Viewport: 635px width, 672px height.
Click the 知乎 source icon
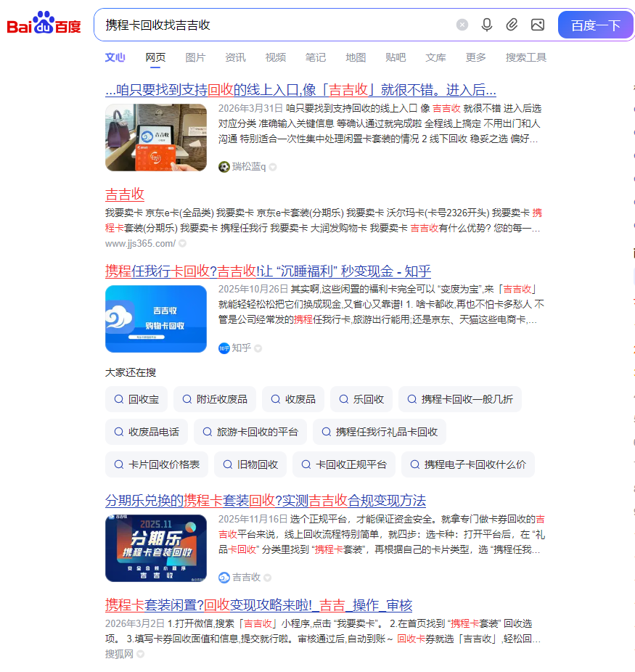coord(224,348)
